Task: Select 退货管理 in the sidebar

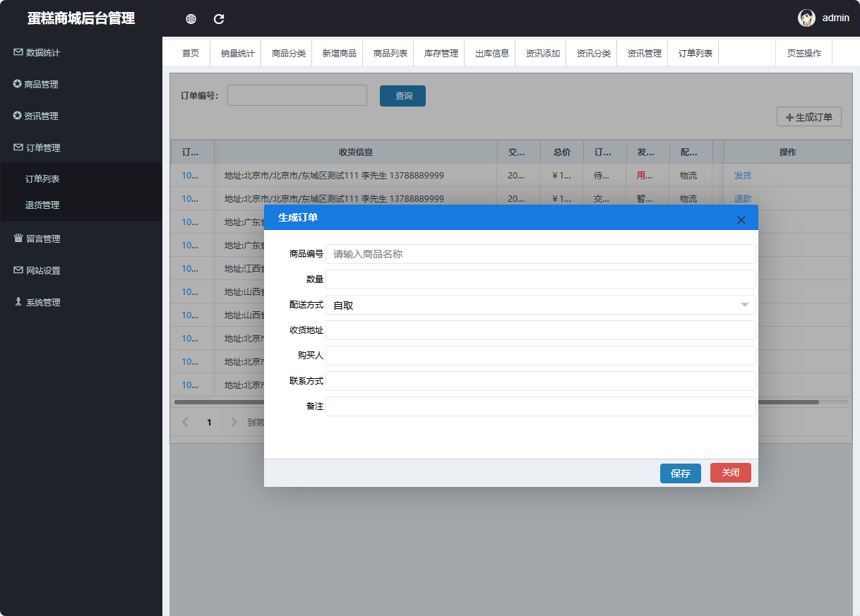Action: click(42, 205)
